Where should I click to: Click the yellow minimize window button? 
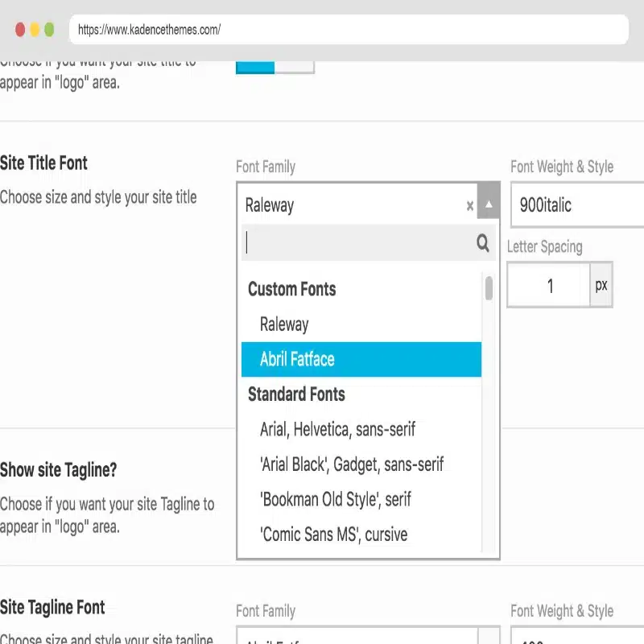[x=35, y=30]
